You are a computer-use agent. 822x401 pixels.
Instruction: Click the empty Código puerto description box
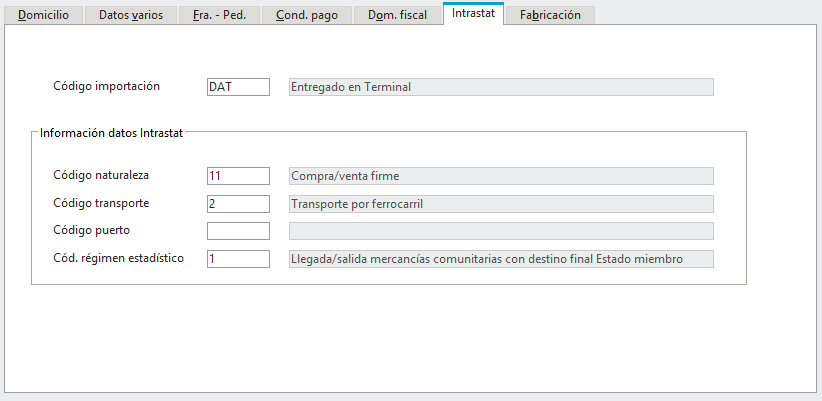pyautogui.click(x=500, y=232)
